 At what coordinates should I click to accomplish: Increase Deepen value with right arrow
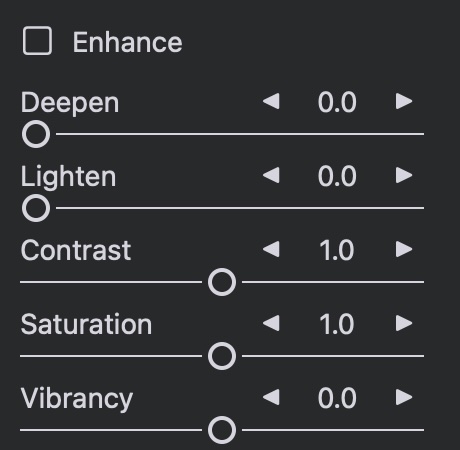click(404, 101)
